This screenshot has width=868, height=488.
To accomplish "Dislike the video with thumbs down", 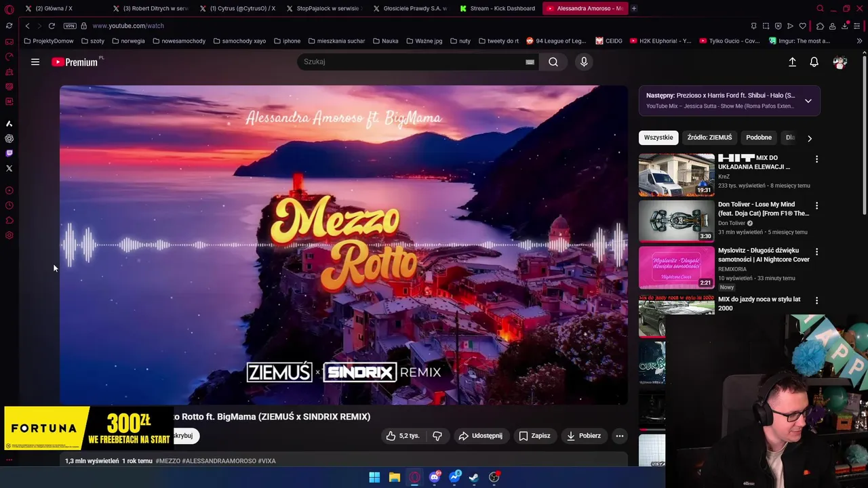I will 437,436.
